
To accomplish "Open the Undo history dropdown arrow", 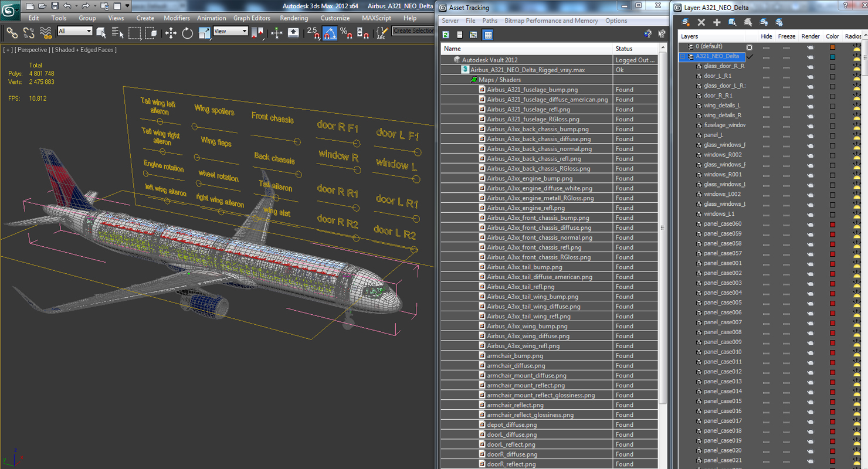I will [x=76, y=6].
